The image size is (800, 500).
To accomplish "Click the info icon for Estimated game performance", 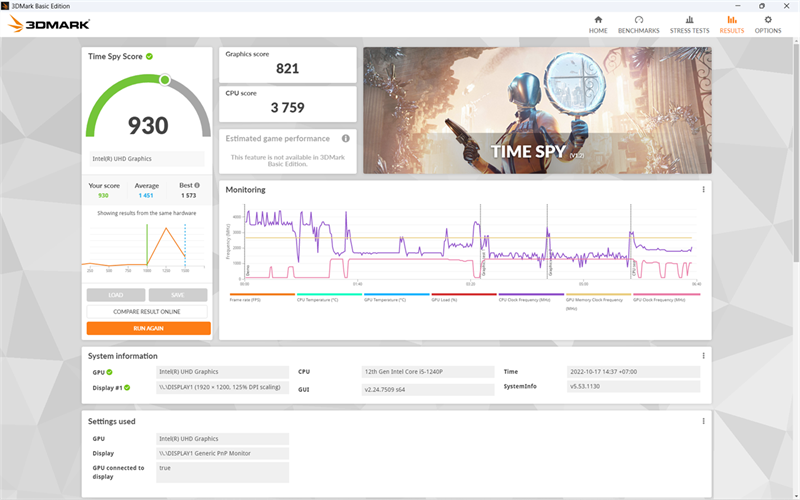I will 345,138.
